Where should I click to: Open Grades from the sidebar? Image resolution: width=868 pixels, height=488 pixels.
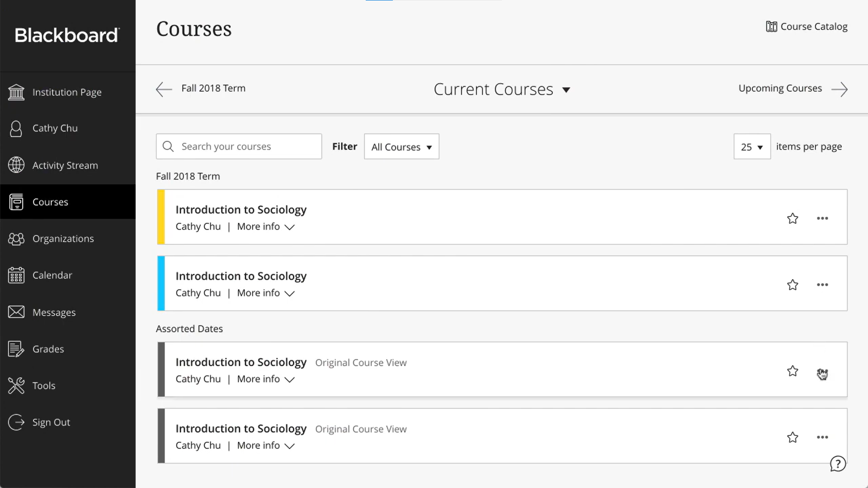point(16,349)
